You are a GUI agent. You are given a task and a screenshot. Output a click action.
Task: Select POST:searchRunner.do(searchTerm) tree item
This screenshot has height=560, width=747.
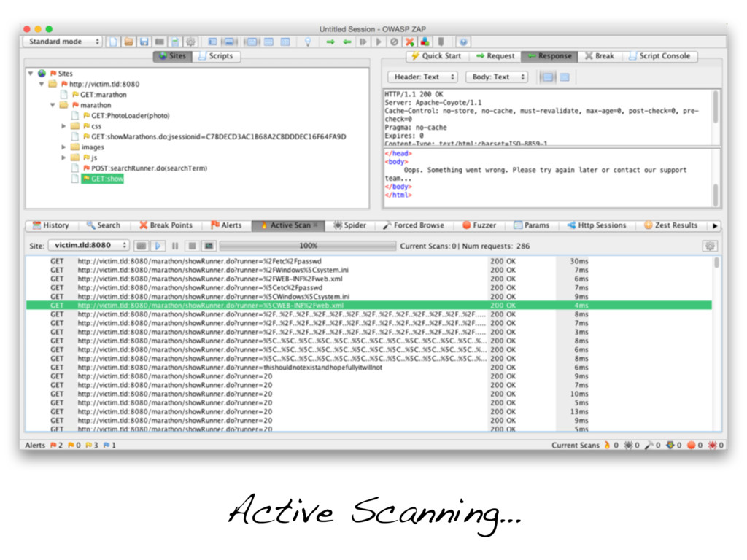[149, 168]
